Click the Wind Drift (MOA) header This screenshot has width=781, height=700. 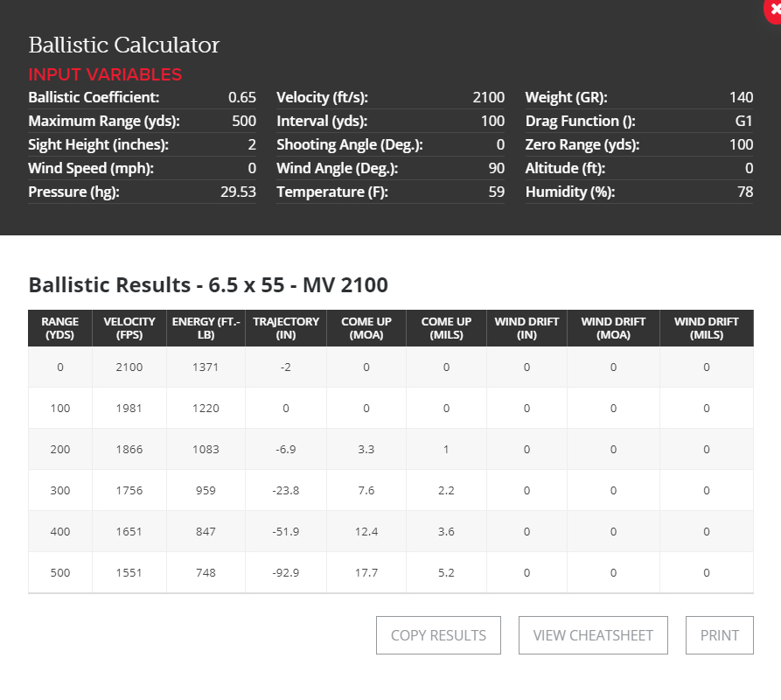coord(613,328)
